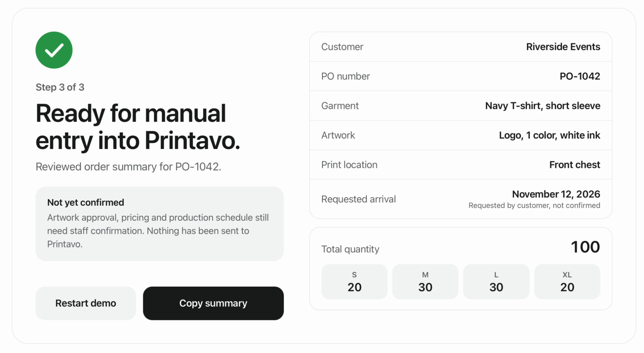This screenshot has height=353, width=644.
Task: Select the 'Riverside Events' customer value
Action: point(563,47)
